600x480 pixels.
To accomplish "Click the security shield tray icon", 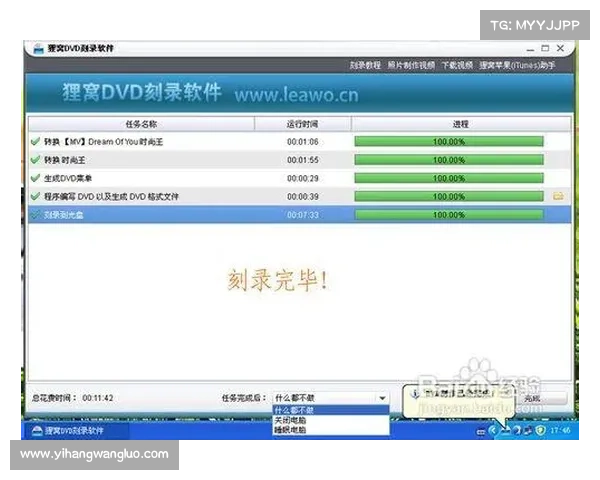I will (x=540, y=431).
